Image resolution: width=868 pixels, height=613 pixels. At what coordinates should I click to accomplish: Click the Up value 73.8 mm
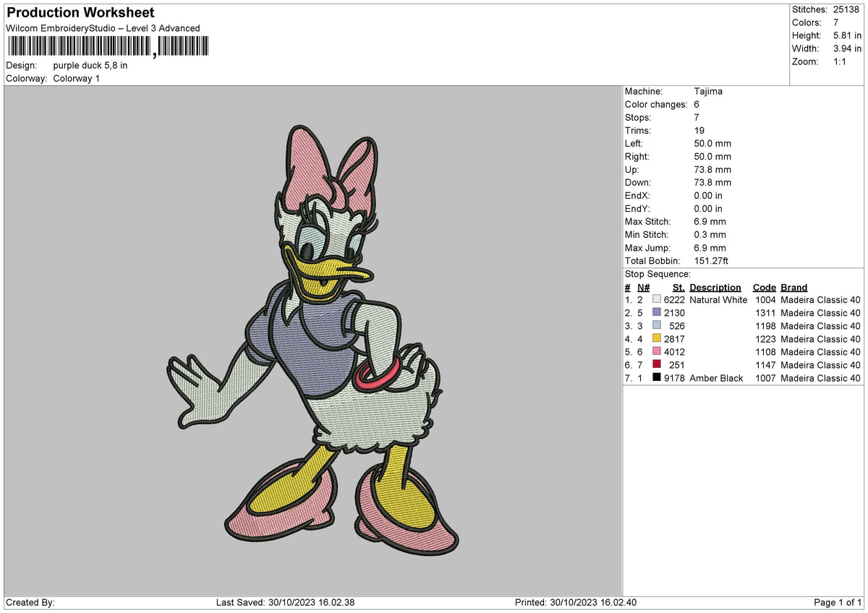712,169
